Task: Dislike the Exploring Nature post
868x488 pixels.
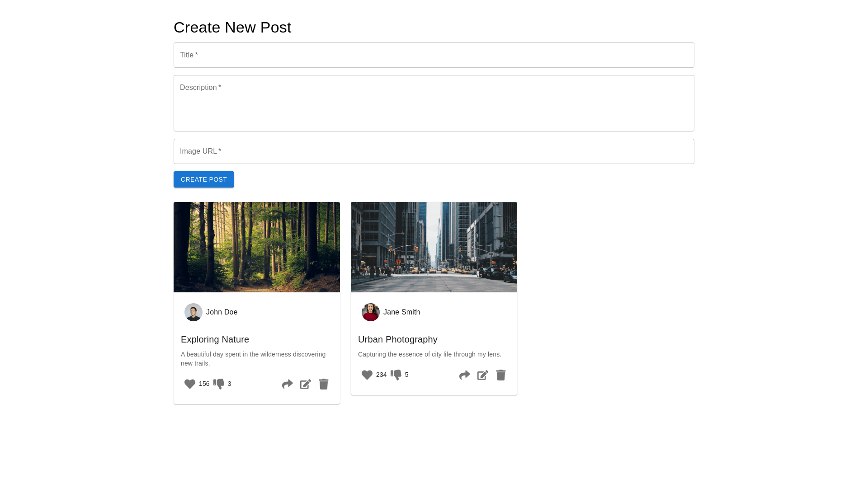Action: 219,384
